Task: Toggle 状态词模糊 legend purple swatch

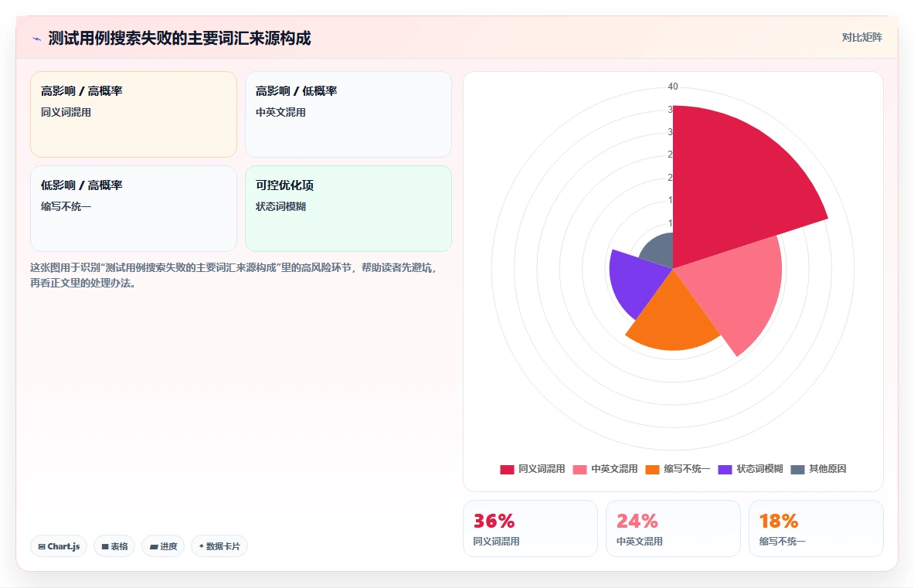Action: point(725,469)
